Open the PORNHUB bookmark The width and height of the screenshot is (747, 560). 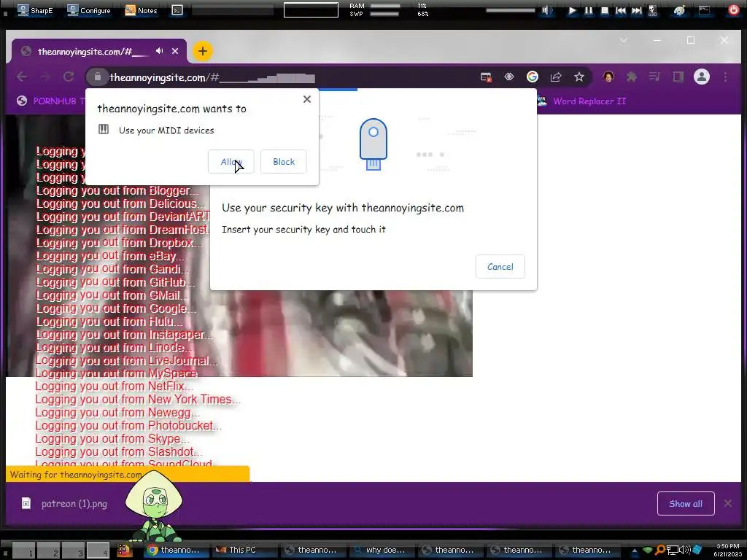50,101
